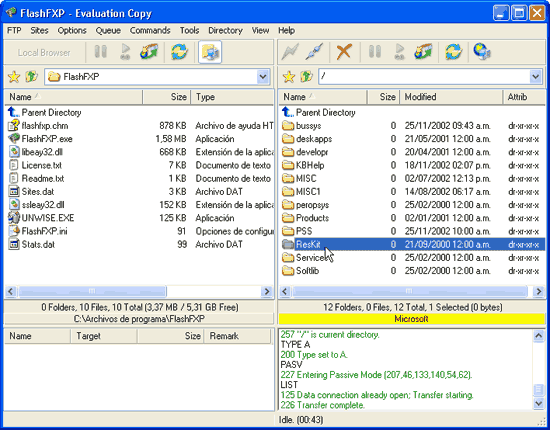Click the lightning bolt connect icon

point(290,52)
